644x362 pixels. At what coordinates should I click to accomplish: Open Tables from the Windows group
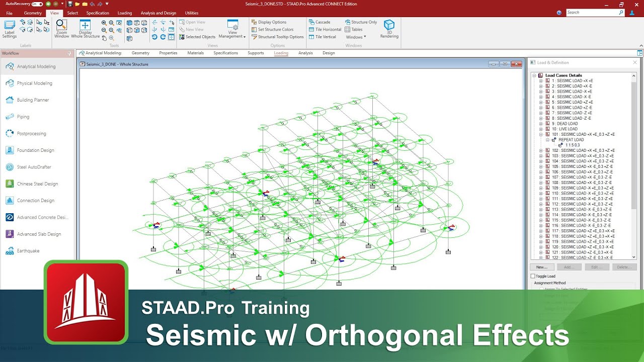point(354,29)
